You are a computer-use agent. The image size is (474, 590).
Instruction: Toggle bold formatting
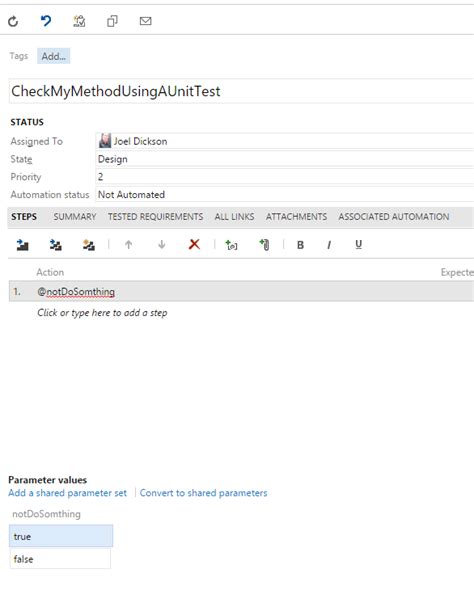coord(300,245)
